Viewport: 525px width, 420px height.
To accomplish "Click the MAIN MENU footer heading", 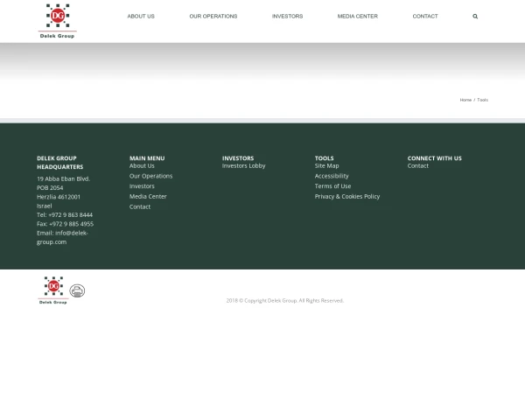I will [147, 158].
